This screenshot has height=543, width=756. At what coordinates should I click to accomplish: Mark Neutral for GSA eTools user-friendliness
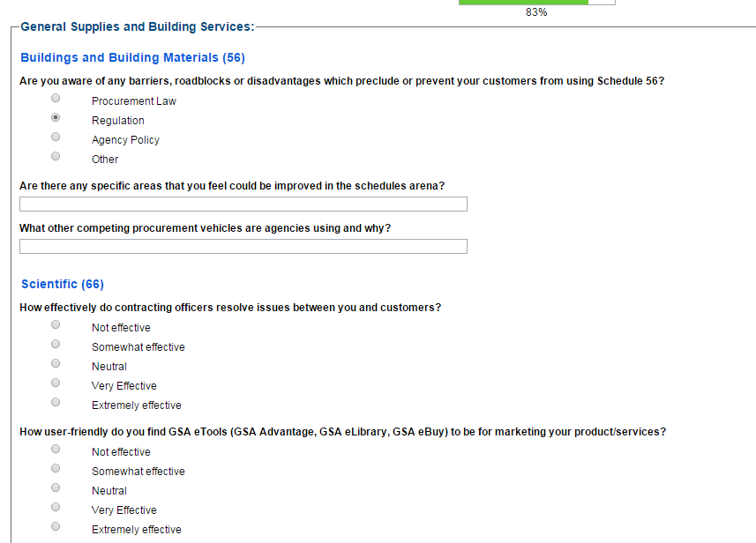(56, 487)
